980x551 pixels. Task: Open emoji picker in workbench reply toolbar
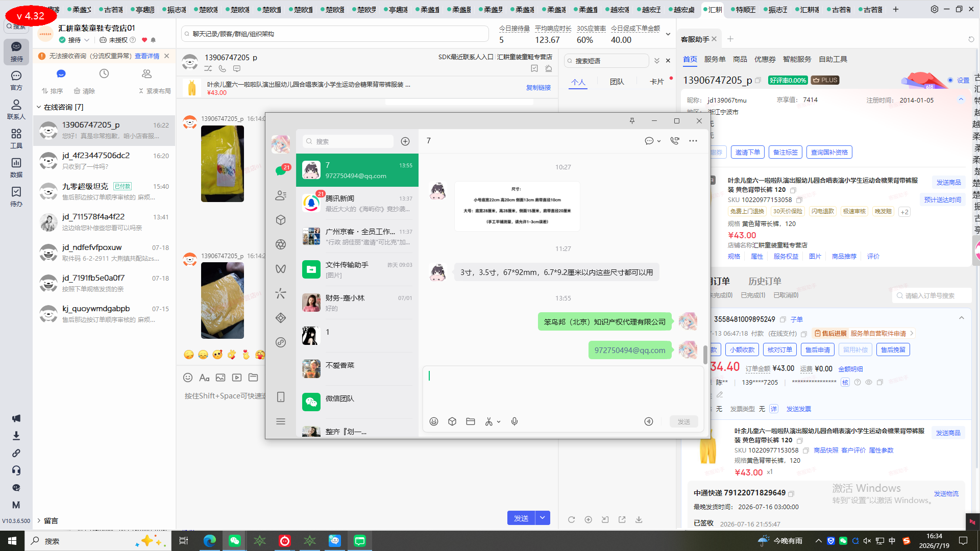(x=188, y=378)
